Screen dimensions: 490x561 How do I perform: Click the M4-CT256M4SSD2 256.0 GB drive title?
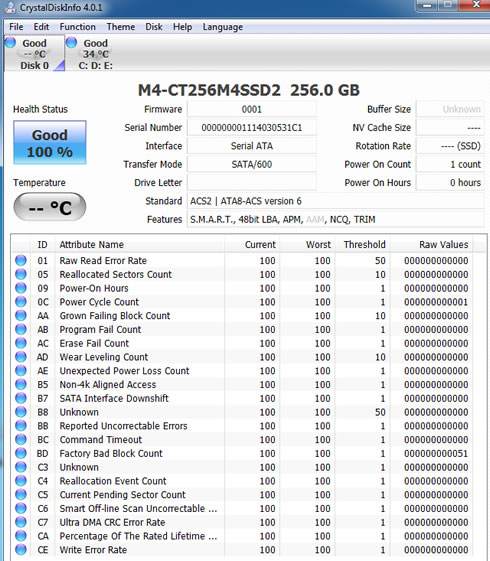249,90
